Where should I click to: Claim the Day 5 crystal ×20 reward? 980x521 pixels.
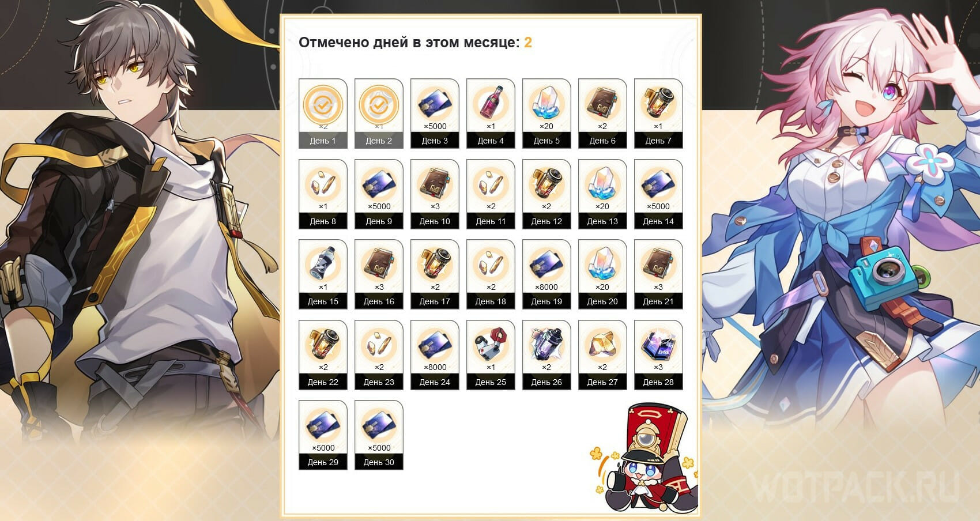coord(546,114)
